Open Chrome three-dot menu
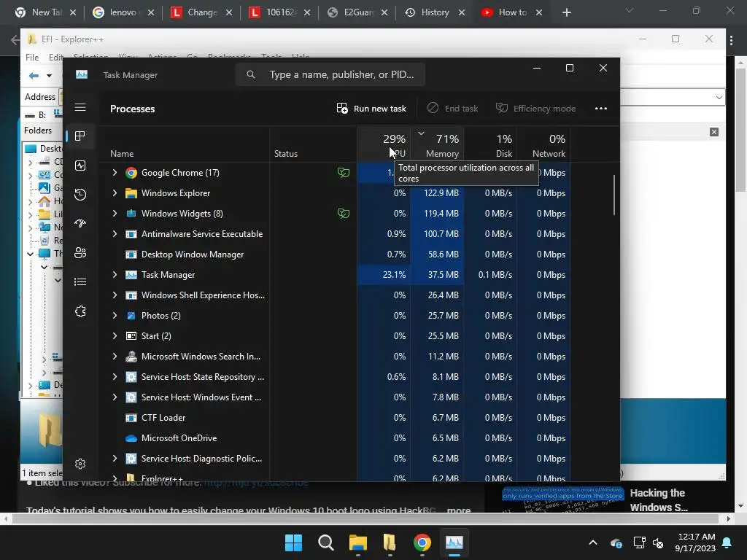Image resolution: width=747 pixels, height=560 pixels. click(731, 40)
